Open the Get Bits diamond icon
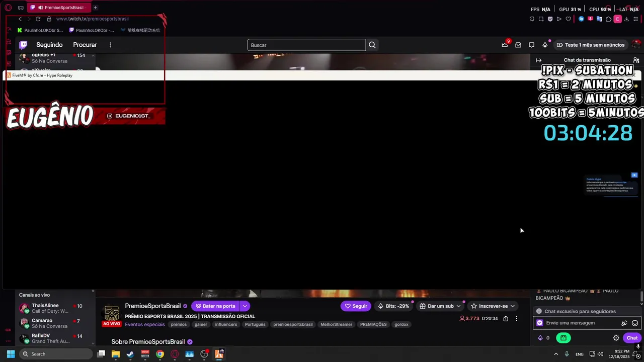This screenshot has height=362, width=644. (x=545, y=45)
